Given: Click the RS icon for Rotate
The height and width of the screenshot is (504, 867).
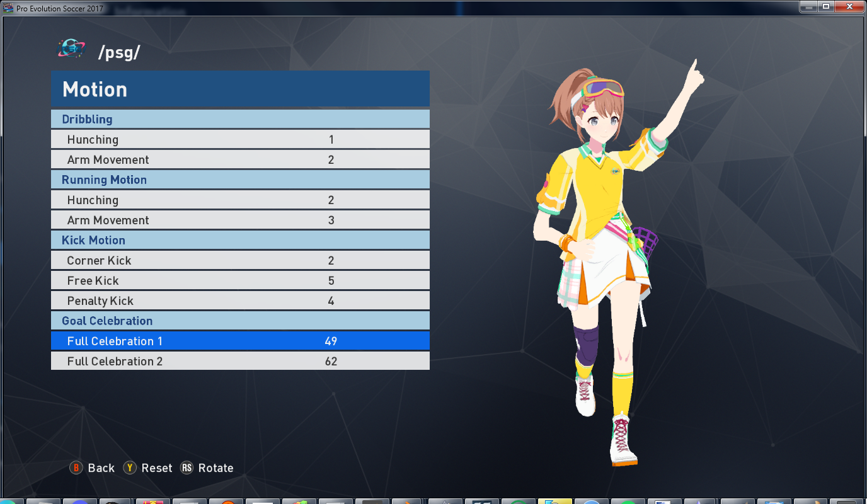Looking at the screenshot, I should click(x=187, y=467).
